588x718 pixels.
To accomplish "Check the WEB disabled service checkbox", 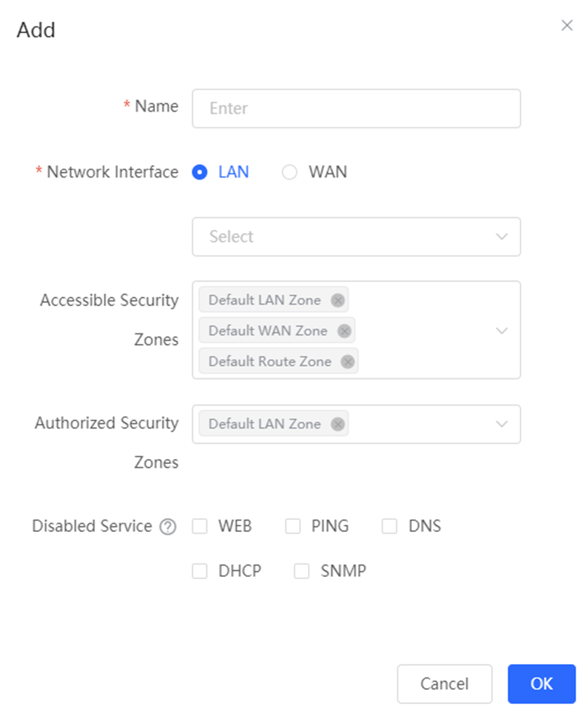I will [x=200, y=526].
